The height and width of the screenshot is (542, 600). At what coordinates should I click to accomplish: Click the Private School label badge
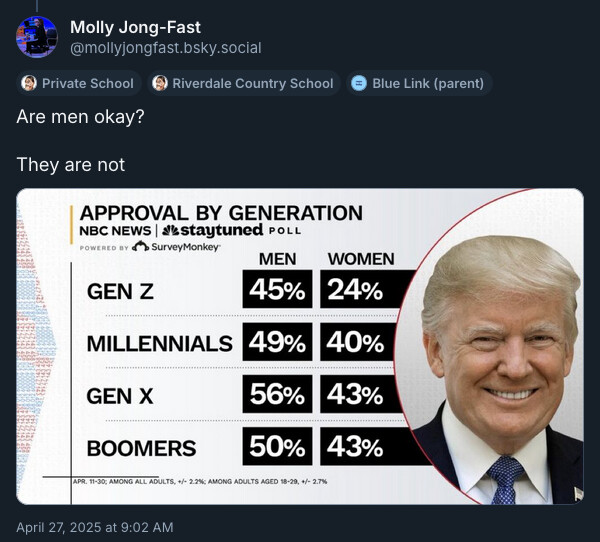coord(79,83)
